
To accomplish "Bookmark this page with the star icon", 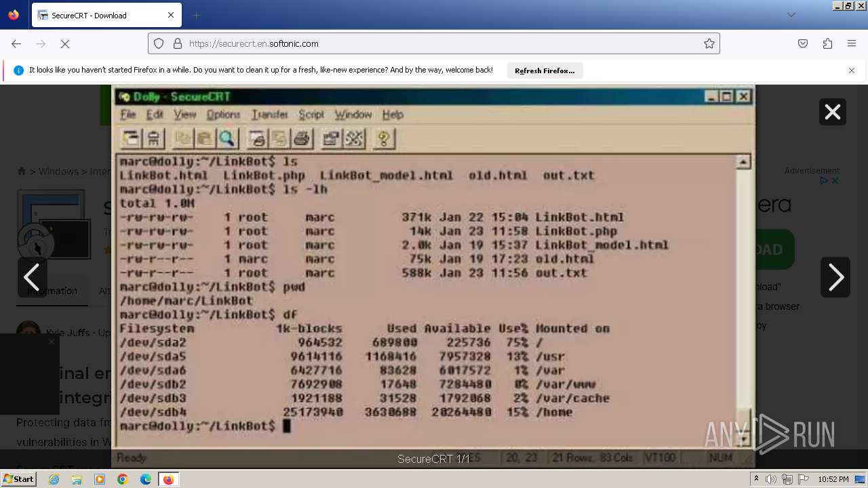I will pyautogui.click(x=709, y=43).
